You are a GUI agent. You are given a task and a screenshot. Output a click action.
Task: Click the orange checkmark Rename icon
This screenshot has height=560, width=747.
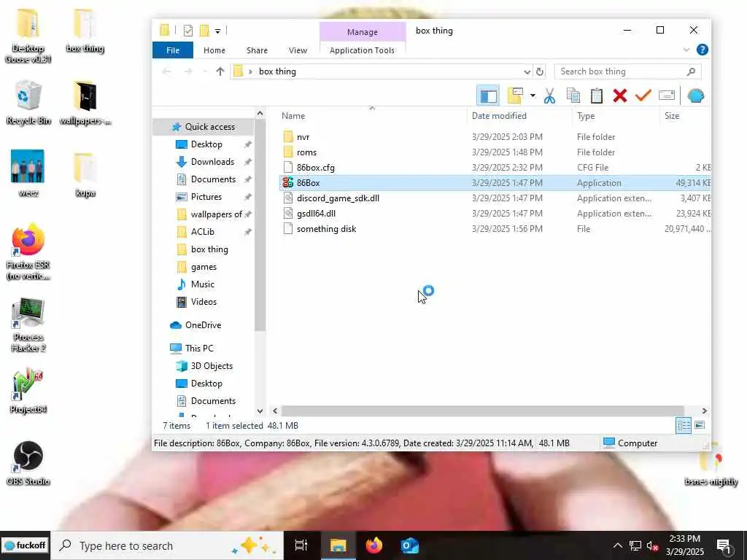[x=643, y=96]
